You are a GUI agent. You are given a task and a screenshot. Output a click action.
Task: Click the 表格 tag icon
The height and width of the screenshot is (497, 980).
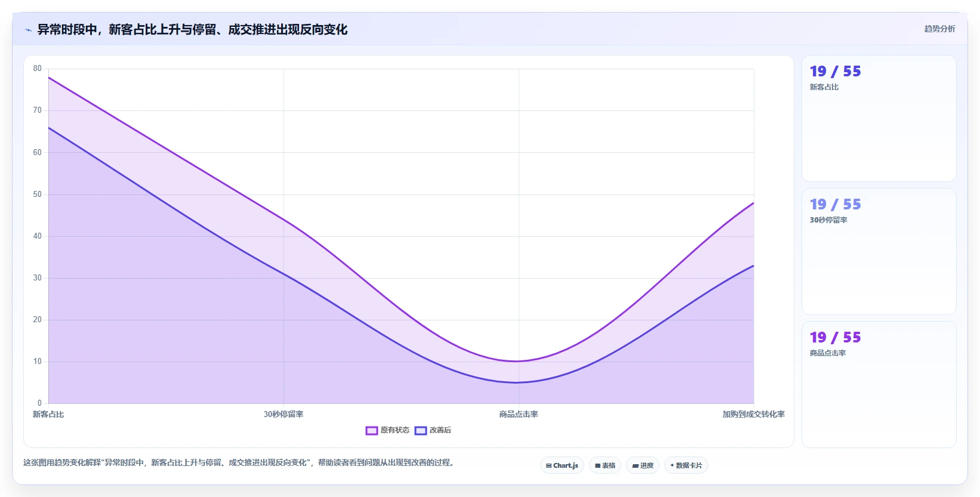[x=597, y=466]
